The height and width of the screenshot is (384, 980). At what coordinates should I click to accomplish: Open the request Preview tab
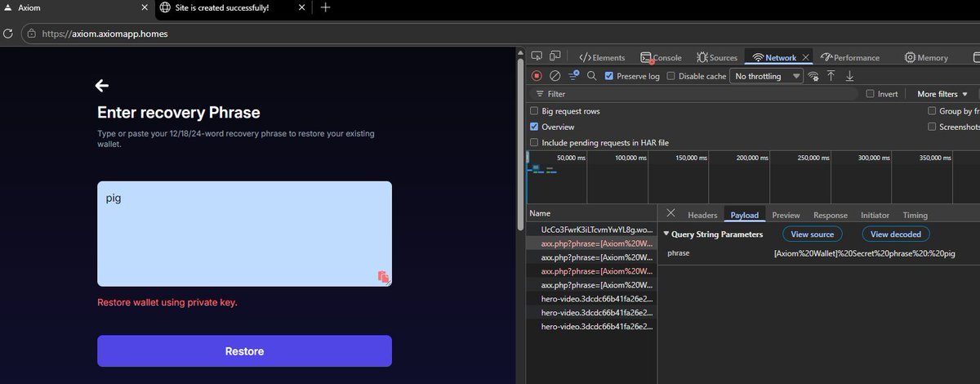[x=786, y=215]
